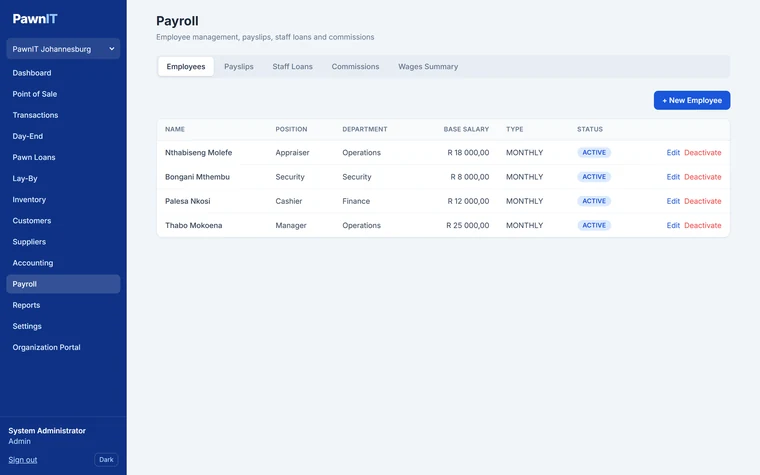
Task: Open Organization Portal
Action: pyautogui.click(x=47, y=347)
